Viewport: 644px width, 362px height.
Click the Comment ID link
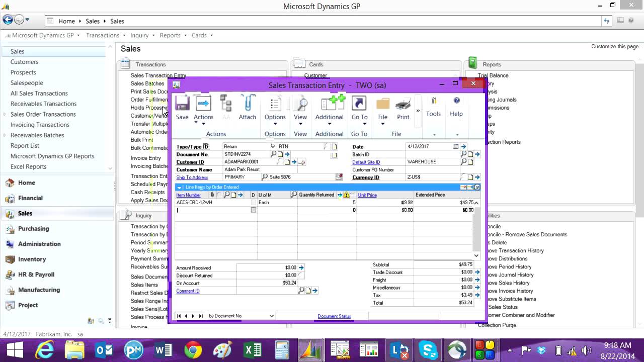[188, 291]
